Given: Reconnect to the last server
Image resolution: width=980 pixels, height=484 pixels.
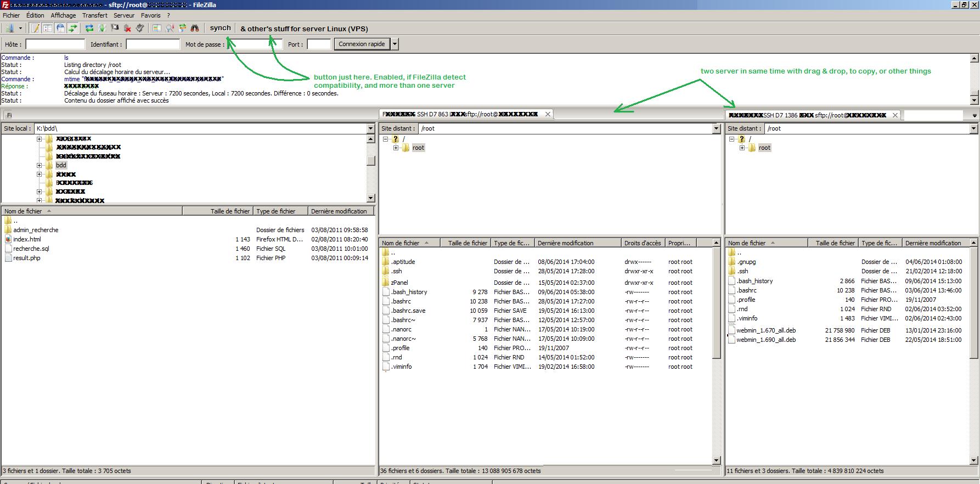Looking at the screenshot, I should [140, 28].
